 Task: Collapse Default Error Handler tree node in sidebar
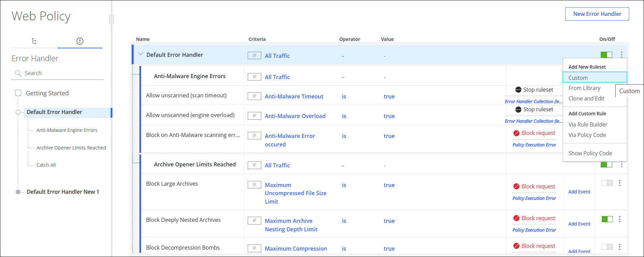18,112
